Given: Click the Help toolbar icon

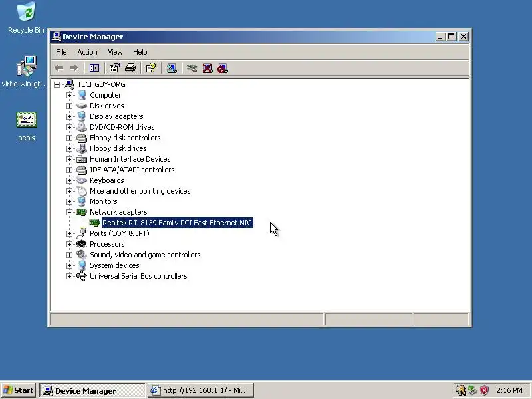Looking at the screenshot, I should [x=151, y=68].
